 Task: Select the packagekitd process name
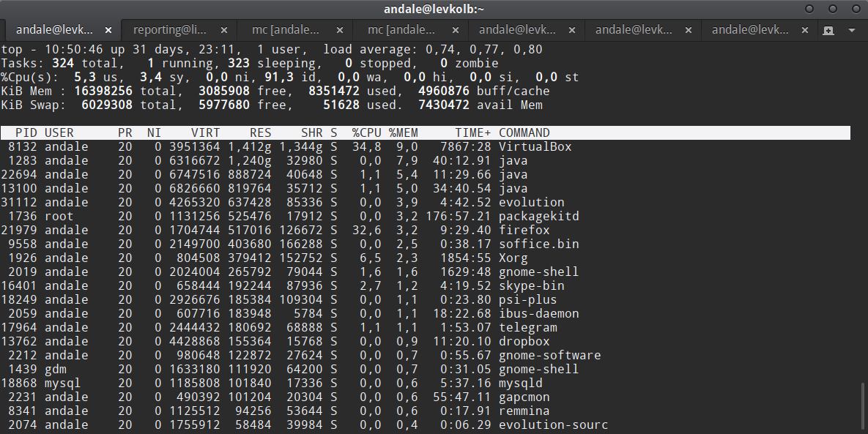tap(538, 216)
